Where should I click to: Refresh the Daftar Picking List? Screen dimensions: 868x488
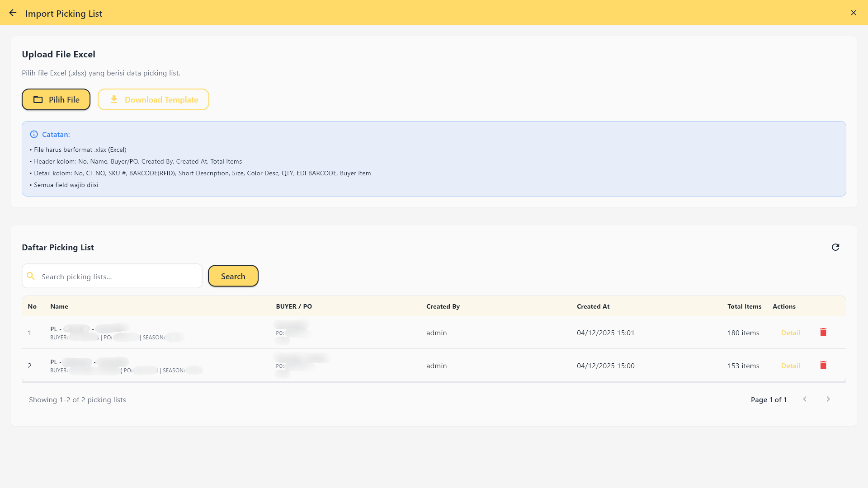[836, 247]
